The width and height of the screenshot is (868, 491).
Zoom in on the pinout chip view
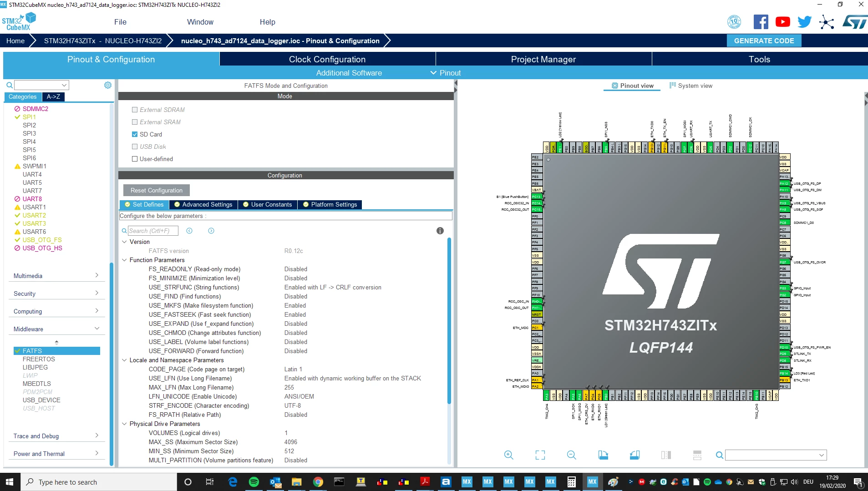tap(508, 455)
